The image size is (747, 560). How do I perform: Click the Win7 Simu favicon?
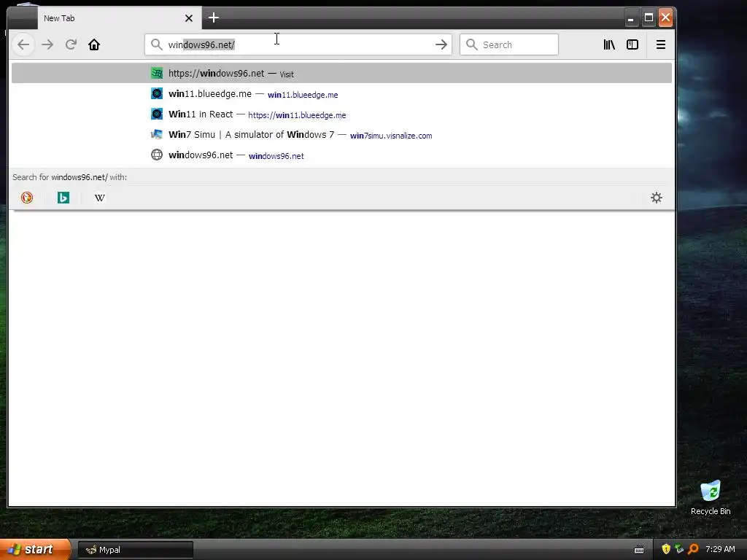coord(157,135)
